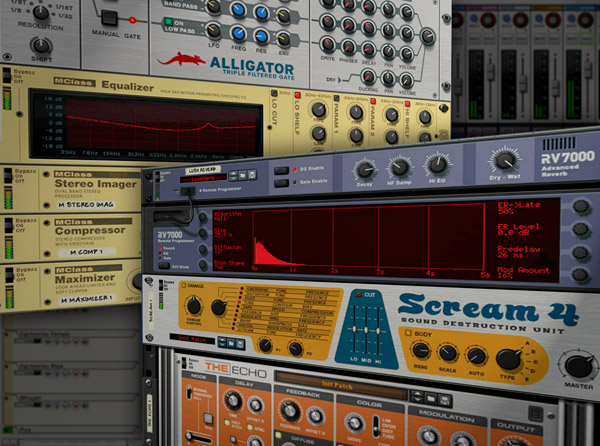
Task: Click the Low Pass RES blue knob
Action: coord(261,36)
